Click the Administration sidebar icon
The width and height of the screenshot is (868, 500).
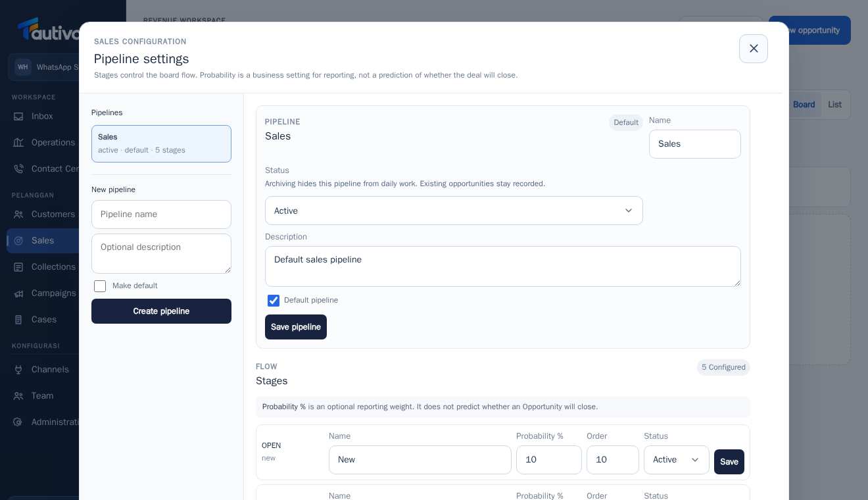point(18,422)
